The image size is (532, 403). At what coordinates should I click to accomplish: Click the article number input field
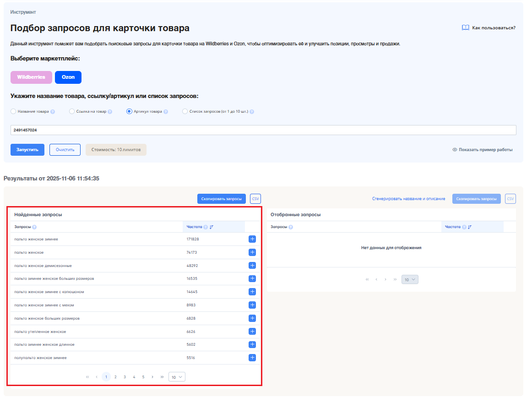[263, 131]
